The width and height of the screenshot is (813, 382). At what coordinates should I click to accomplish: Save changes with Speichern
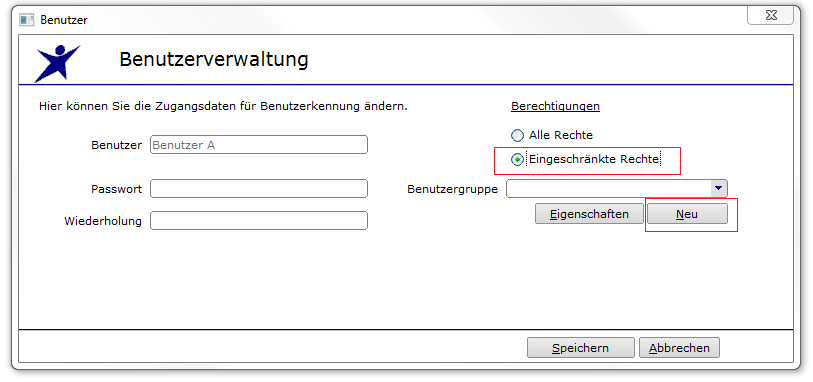581,348
